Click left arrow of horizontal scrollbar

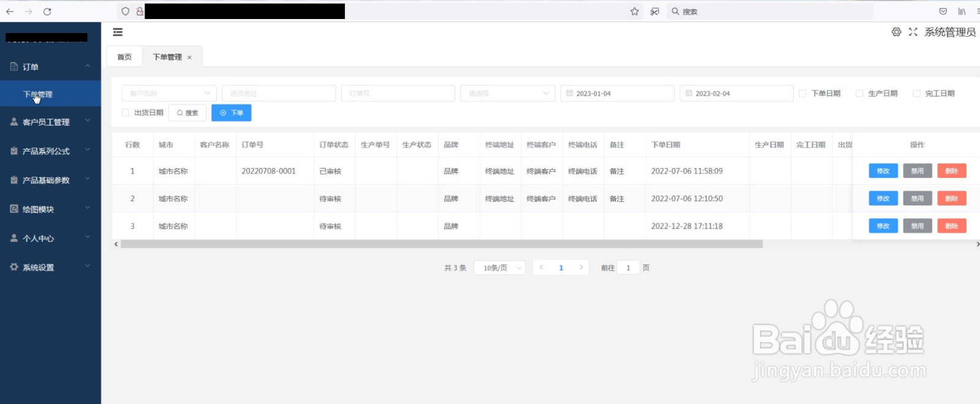116,244
